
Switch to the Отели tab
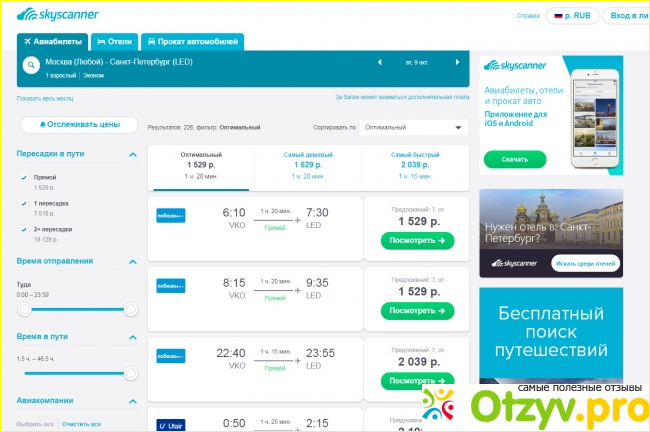(x=114, y=41)
